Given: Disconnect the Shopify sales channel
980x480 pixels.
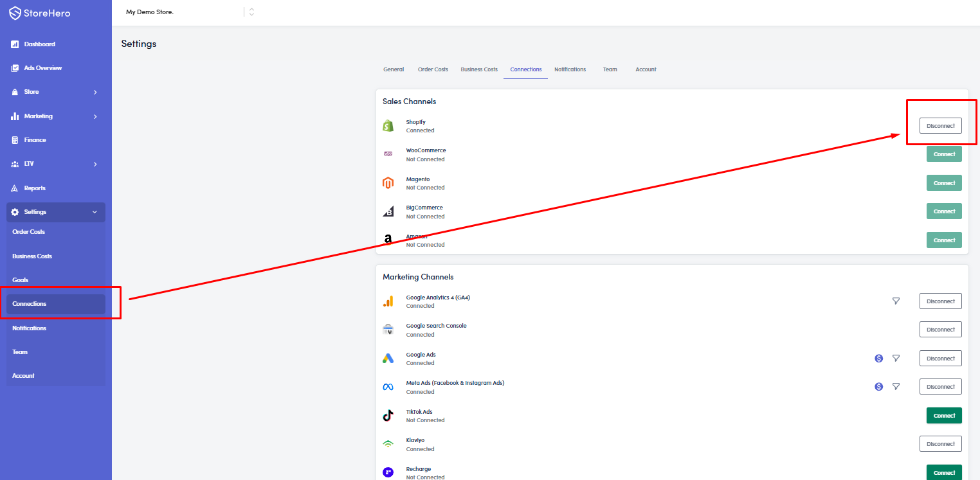Looking at the screenshot, I should coord(941,126).
